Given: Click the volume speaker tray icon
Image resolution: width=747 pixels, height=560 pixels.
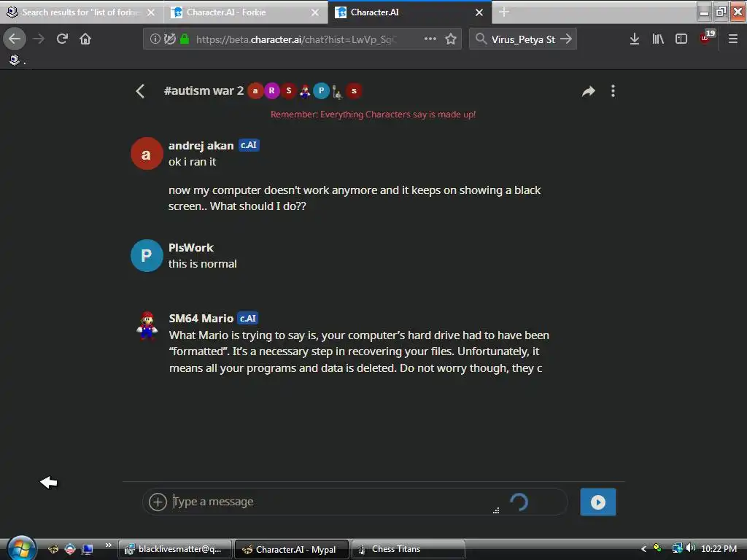Looking at the screenshot, I should click(691, 548).
